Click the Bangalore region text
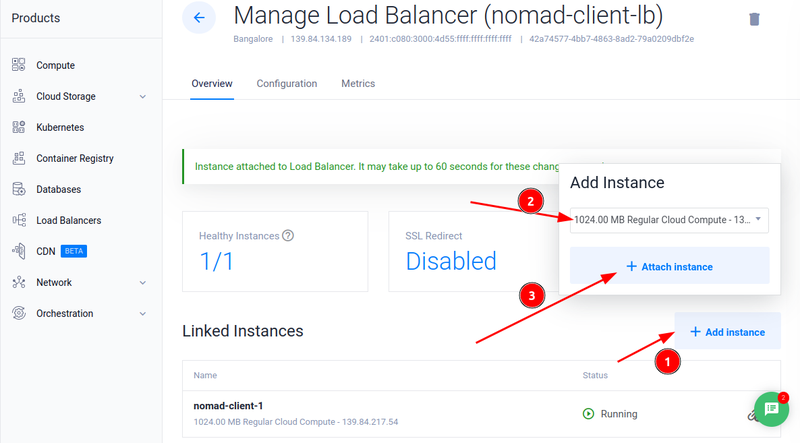The height and width of the screenshot is (443, 800). click(x=253, y=39)
